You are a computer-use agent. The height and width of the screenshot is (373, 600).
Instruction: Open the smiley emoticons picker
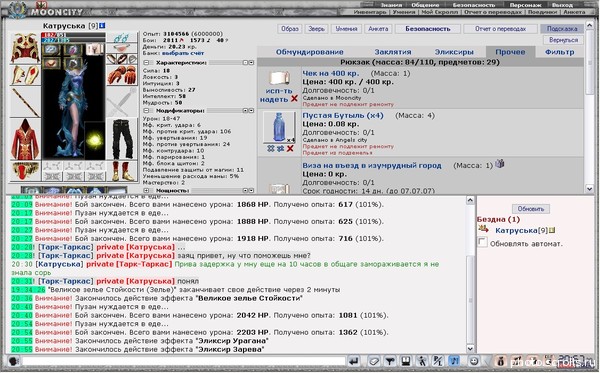(474, 361)
